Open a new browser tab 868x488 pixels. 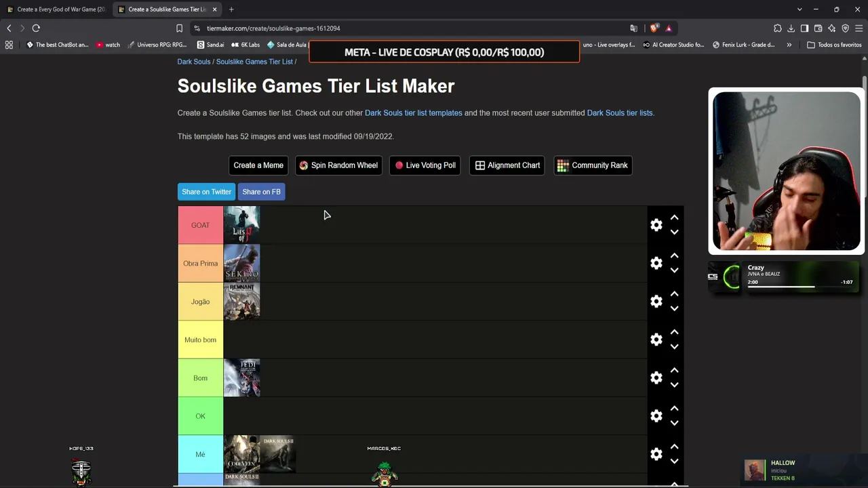click(x=231, y=9)
